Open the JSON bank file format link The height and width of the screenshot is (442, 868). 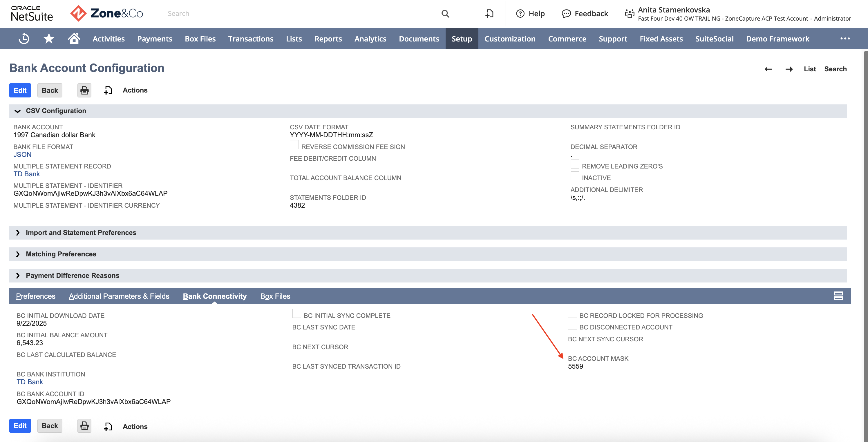(22, 155)
